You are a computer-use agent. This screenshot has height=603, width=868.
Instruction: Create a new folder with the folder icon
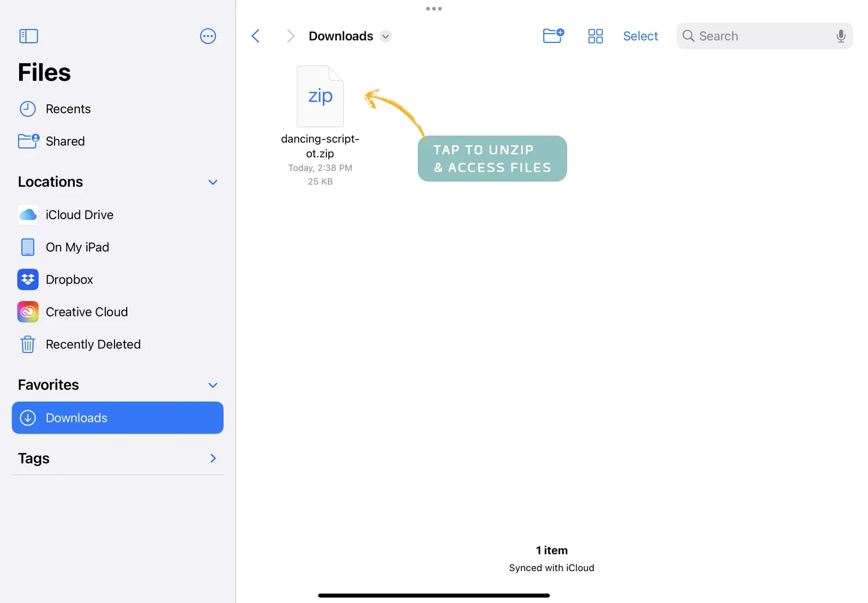tap(553, 35)
